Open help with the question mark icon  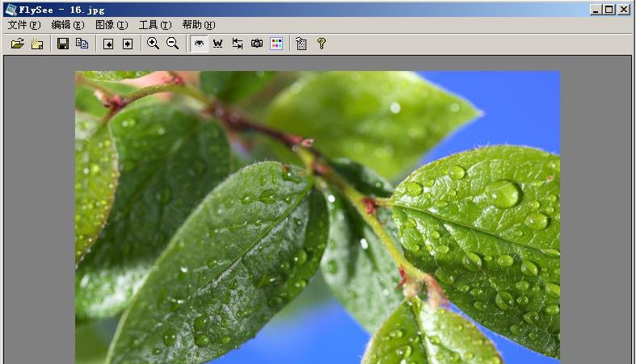click(x=322, y=44)
